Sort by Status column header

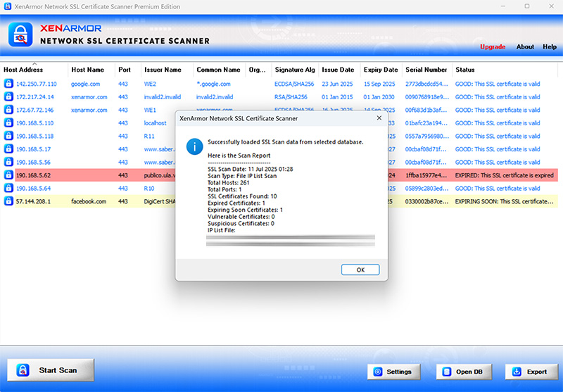coord(505,70)
